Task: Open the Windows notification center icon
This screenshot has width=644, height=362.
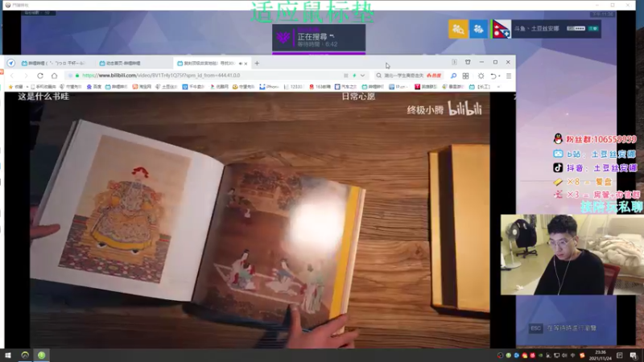Action: pos(633,356)
